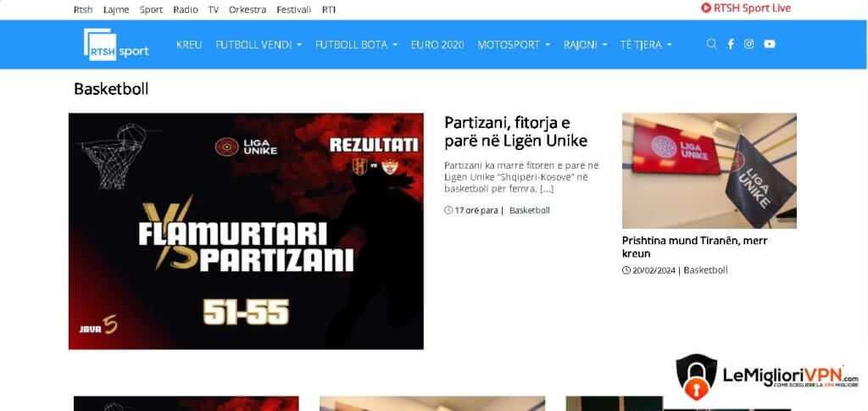Viewport: 868px width, 411px height.
Task: Click the [...] read-more in Partizani excerpt
Action: pos(547,189)
